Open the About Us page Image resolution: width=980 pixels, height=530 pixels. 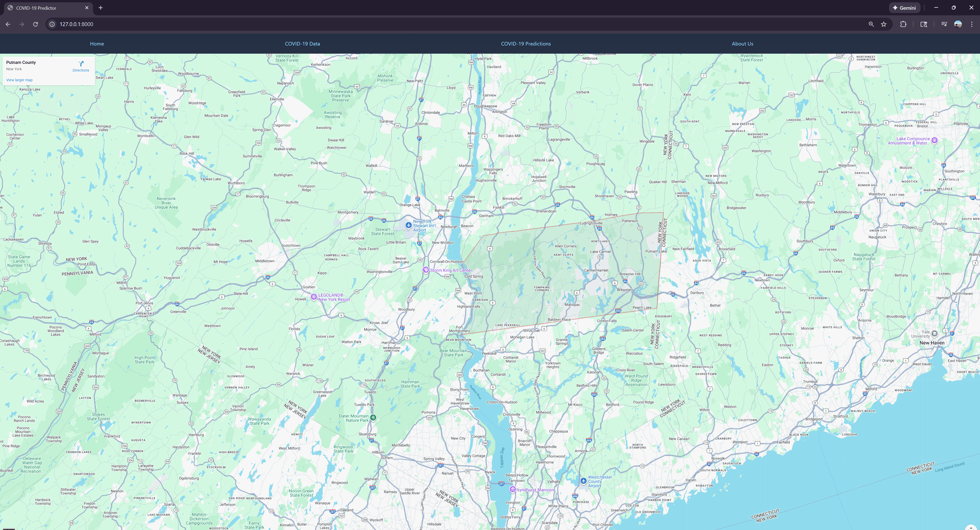point(742,44)
